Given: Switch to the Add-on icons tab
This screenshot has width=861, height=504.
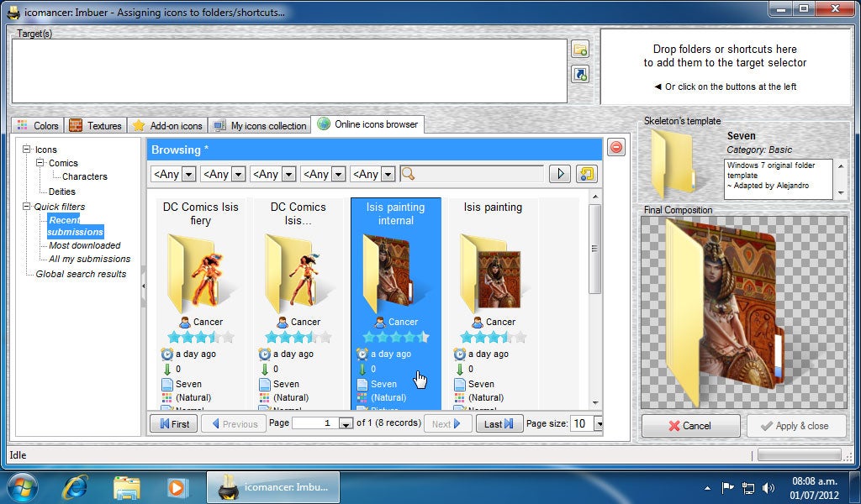Looking at the screenshot, I should pyautogui.click(x=168, y=126).
